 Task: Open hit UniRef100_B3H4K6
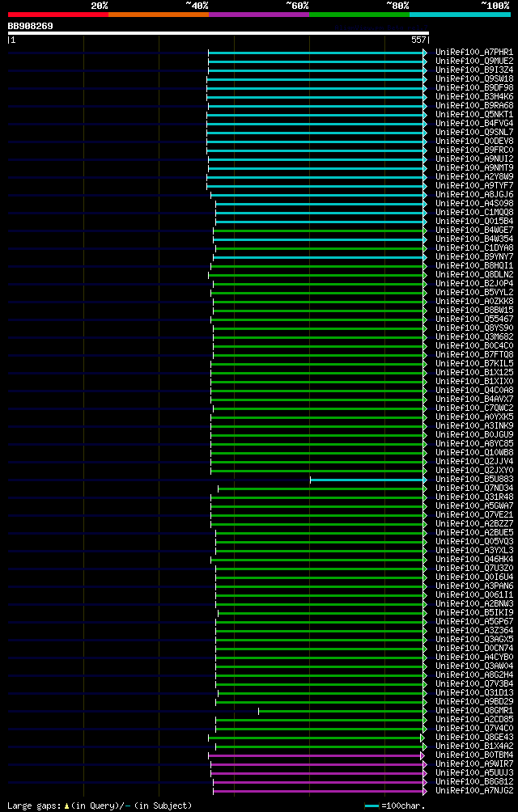click(474, 97)
